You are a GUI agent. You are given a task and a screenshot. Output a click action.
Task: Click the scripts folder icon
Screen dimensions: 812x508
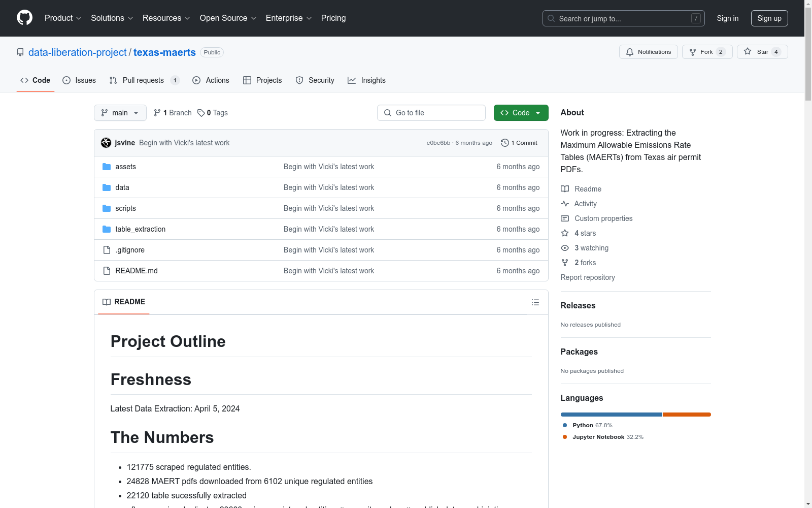point(107,208)
